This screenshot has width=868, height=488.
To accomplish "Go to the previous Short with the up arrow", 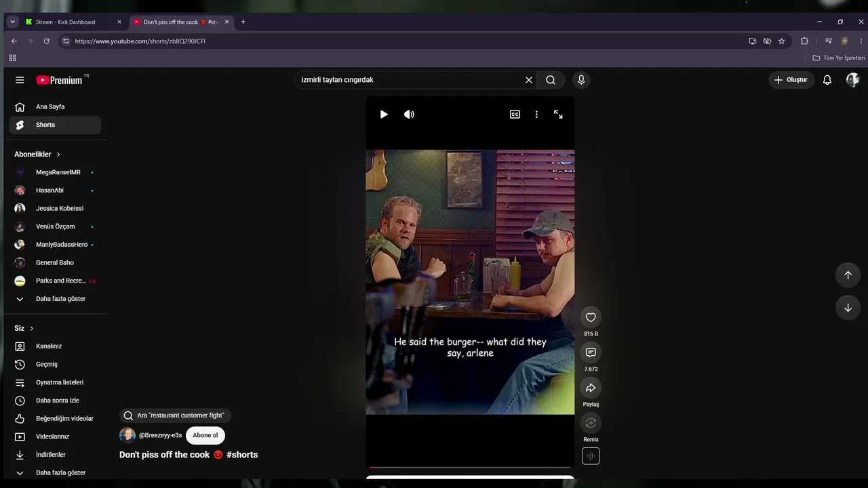I will 848,275.
